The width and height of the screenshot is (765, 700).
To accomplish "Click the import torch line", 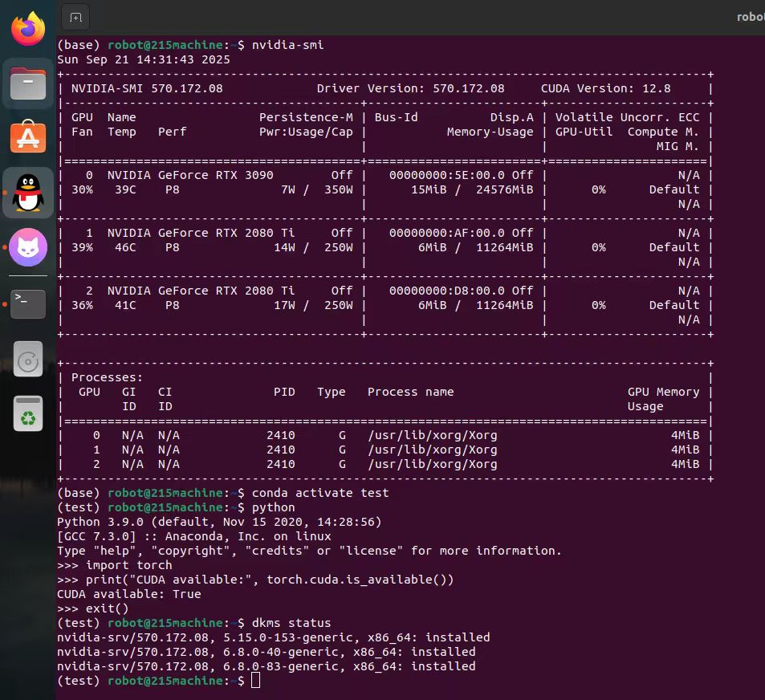I will (115, 565).
